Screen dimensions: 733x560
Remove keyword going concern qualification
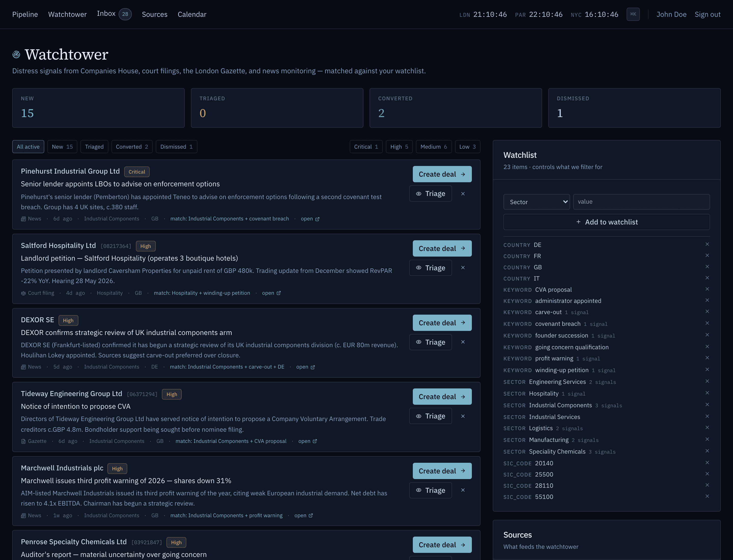707,347
